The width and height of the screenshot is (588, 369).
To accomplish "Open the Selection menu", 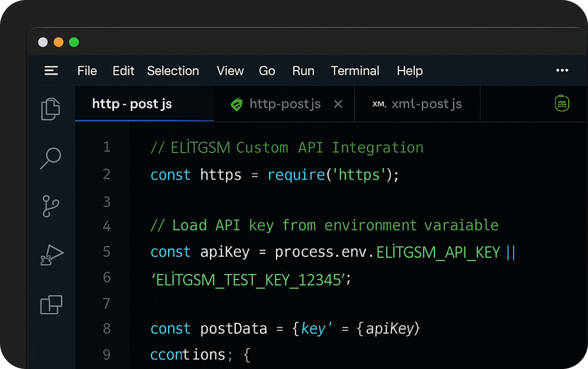I will 173,71.
